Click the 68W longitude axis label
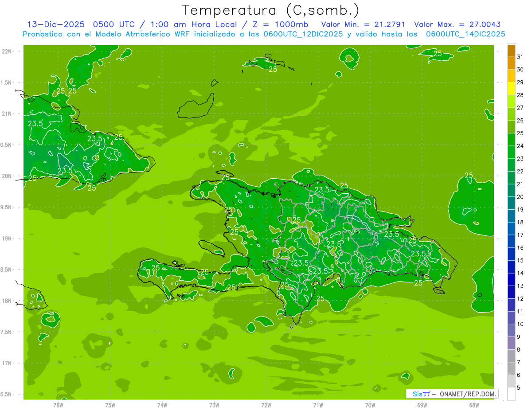 [474, 405]
